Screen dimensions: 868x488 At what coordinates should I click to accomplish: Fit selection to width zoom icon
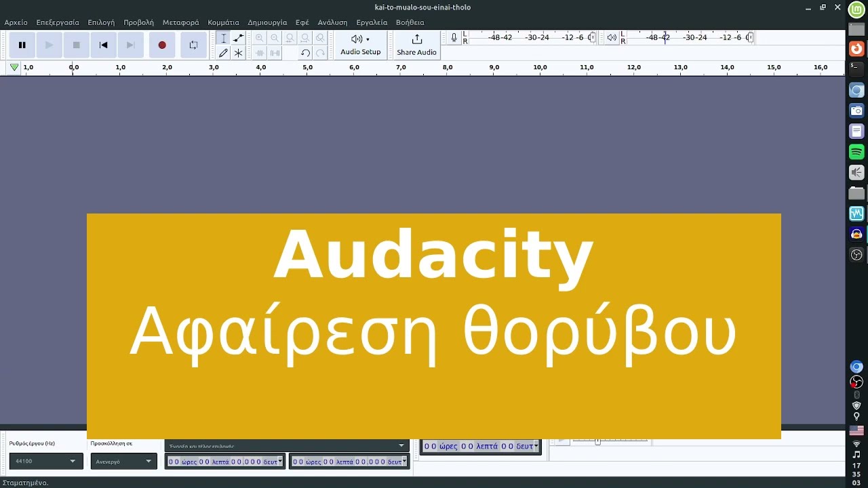(290, 38)
